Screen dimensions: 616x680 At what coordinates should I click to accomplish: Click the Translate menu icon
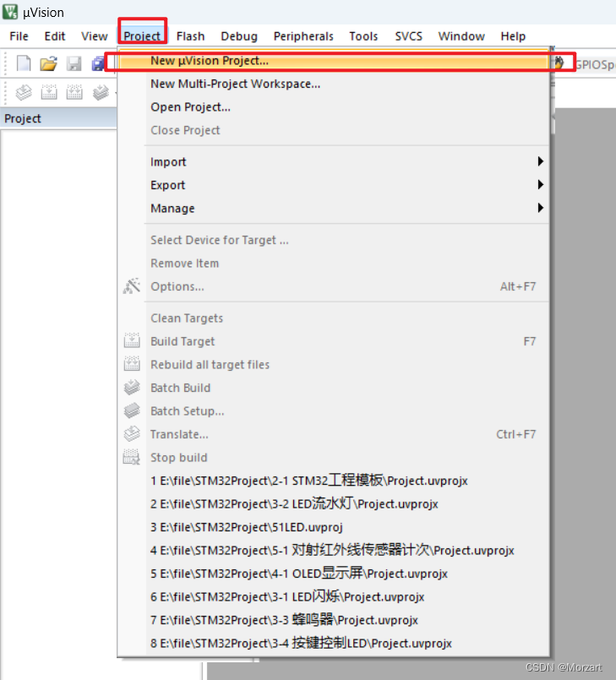(x=132, y=433)
